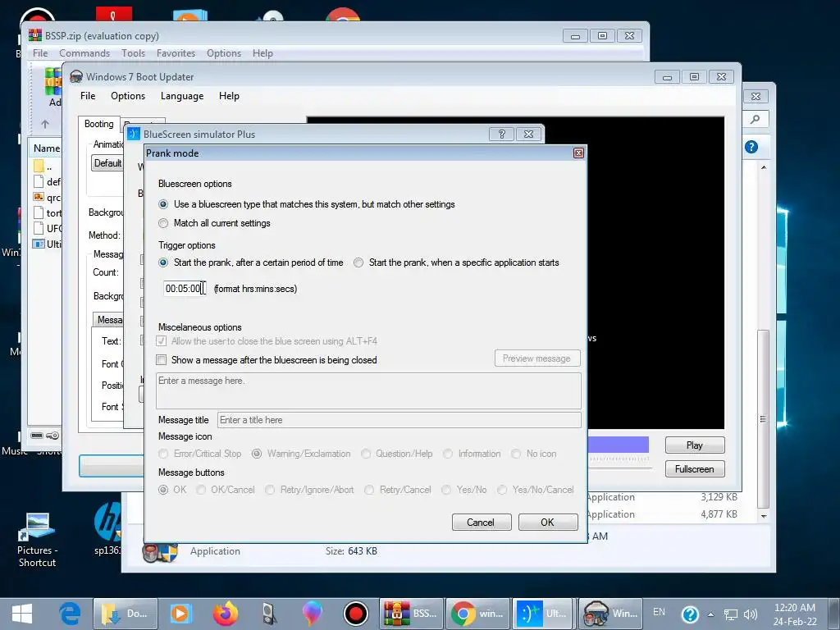Open Options menu in Windows 7 Boot Updater
This screenshot has width=840, height=630.
[128, 96]
